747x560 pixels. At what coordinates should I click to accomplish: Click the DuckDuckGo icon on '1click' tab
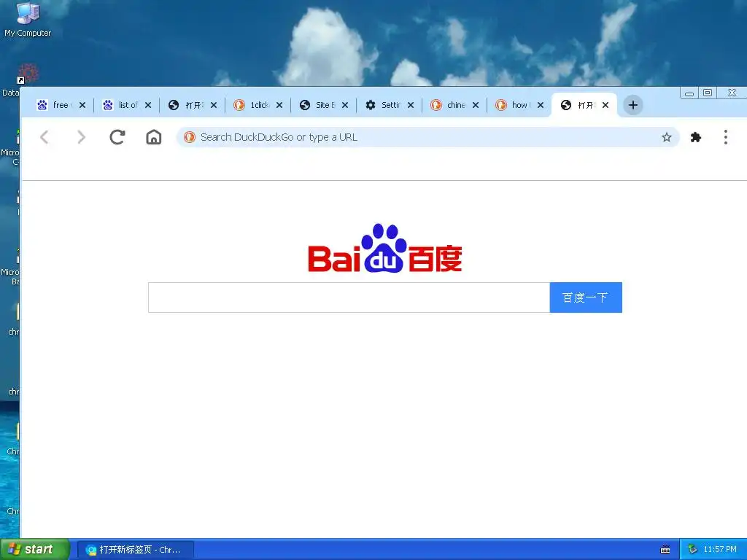coord(239,105)
